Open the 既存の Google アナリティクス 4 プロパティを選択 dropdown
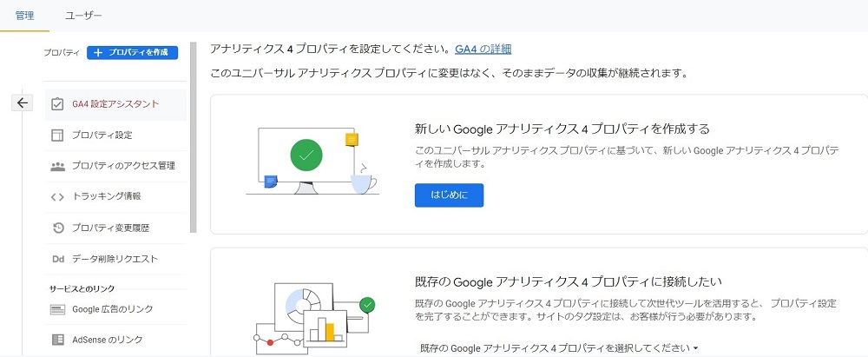This screenshot has width=868, height=357. (558, 348)
